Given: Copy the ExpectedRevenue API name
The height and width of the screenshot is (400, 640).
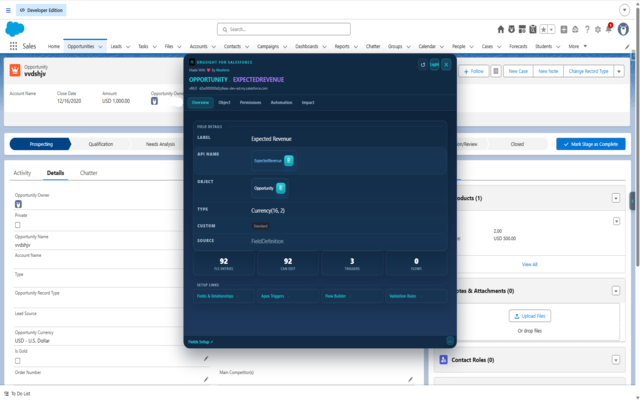Looking at the screenshot, I should (x=289, y=161).
